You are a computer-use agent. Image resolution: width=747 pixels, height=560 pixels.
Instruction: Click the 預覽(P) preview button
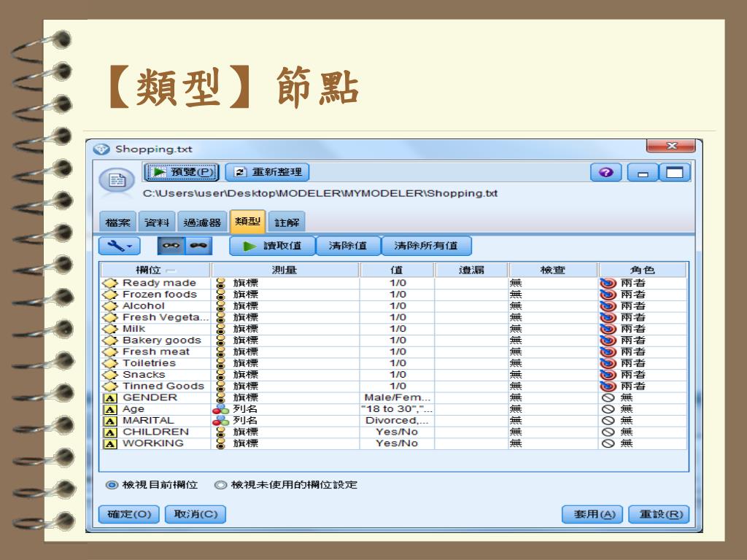[182, 172]
